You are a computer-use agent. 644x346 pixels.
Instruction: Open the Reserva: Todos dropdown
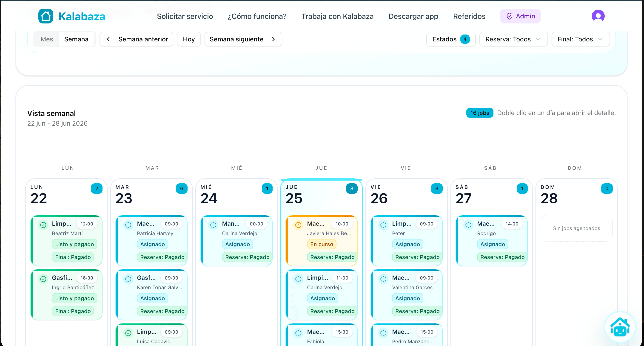[x=513, y=39]
